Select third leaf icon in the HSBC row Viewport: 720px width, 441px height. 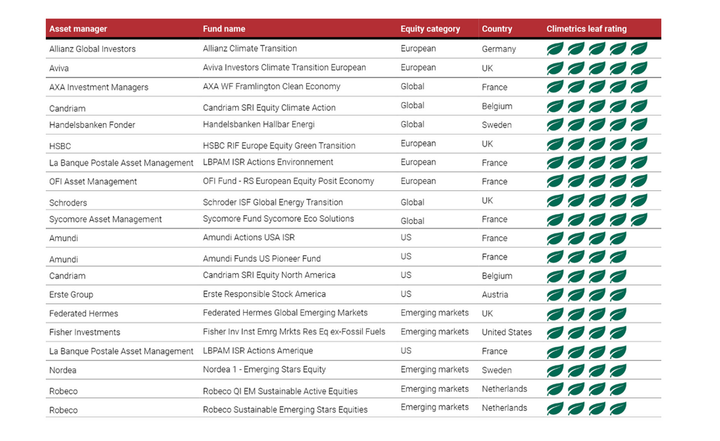point(597,144)
